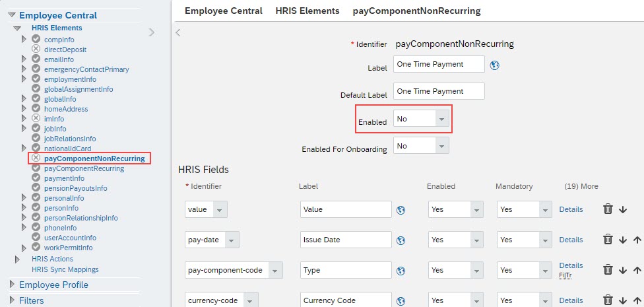Delete the pay-component-code field with trash icon

pyautogui.click(x=608, y=270)
